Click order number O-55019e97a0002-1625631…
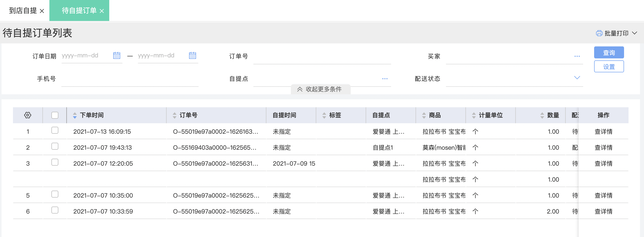Image resolution: width=644 pixels, height=237 pixels. (215, 164)
